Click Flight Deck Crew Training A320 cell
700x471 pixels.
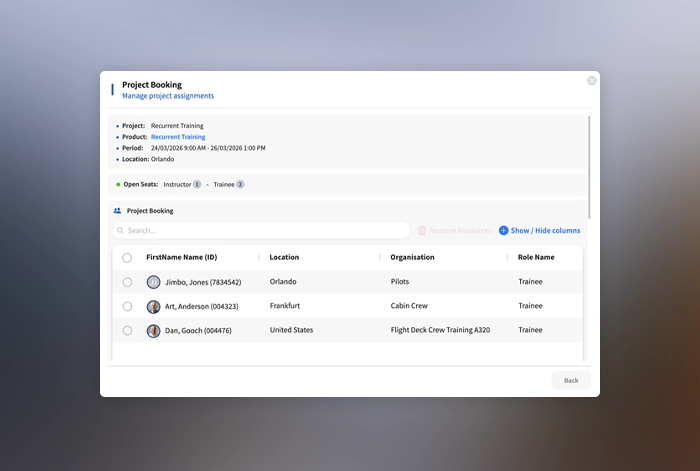pos(440,329)
